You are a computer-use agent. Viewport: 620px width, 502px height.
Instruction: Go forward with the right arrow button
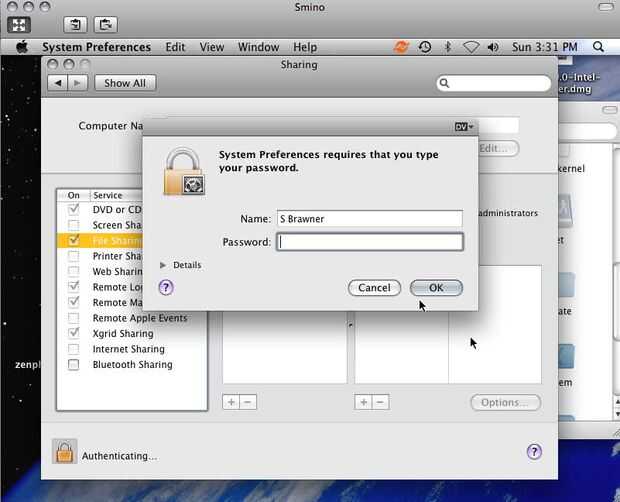(78, 83)
